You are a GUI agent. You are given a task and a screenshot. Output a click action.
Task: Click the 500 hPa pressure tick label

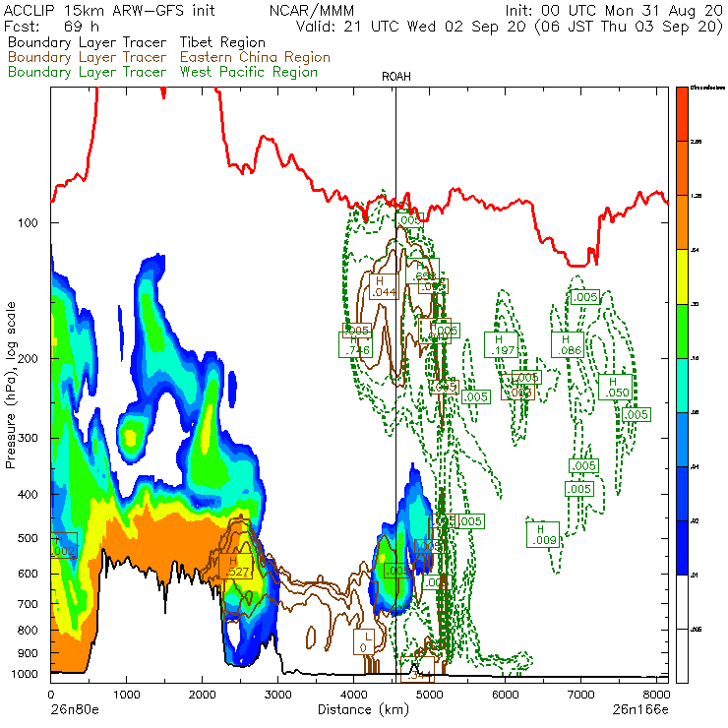[28, 538]
